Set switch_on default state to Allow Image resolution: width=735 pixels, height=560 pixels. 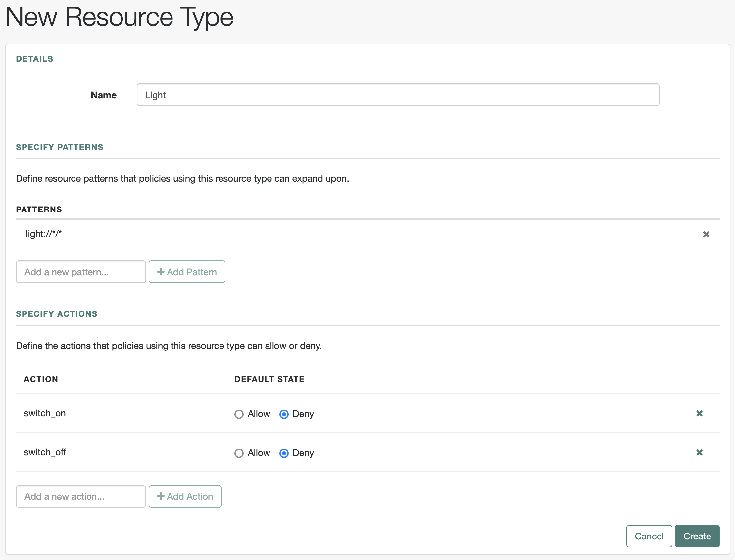coord(239,414)
